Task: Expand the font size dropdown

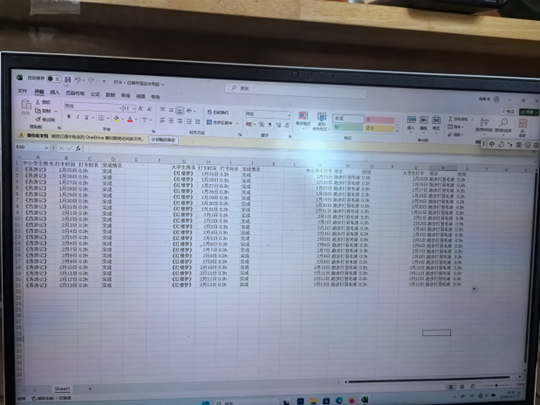Action: pos(134,109)
